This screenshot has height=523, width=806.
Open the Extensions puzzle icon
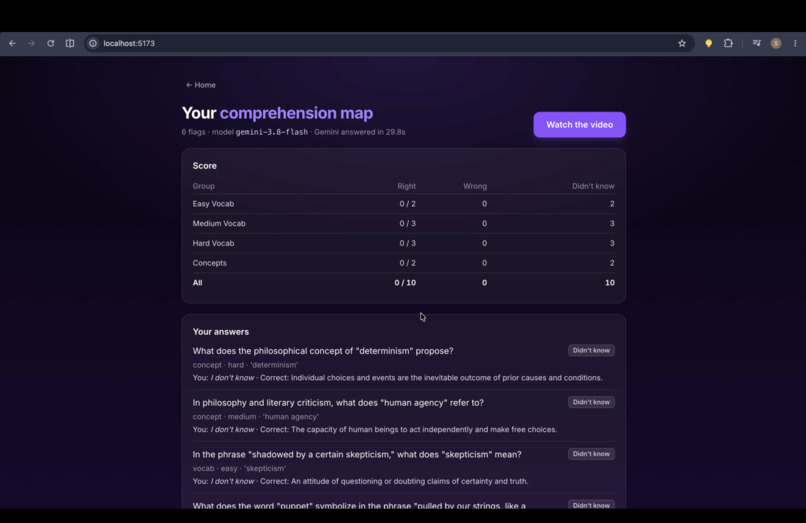[728, 43]
